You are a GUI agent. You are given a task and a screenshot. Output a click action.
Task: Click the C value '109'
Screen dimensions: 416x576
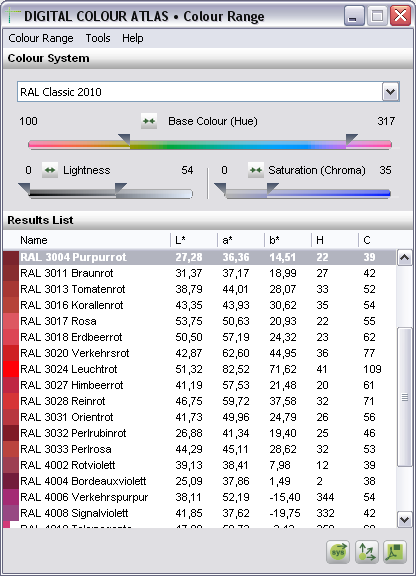(372, 369)
